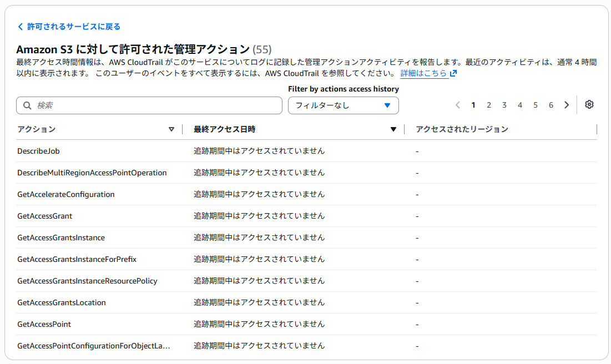Click the Amazon S3 に対して許可された管理アクション heading
Screen dimensions: 611x364
coord(133,49)
